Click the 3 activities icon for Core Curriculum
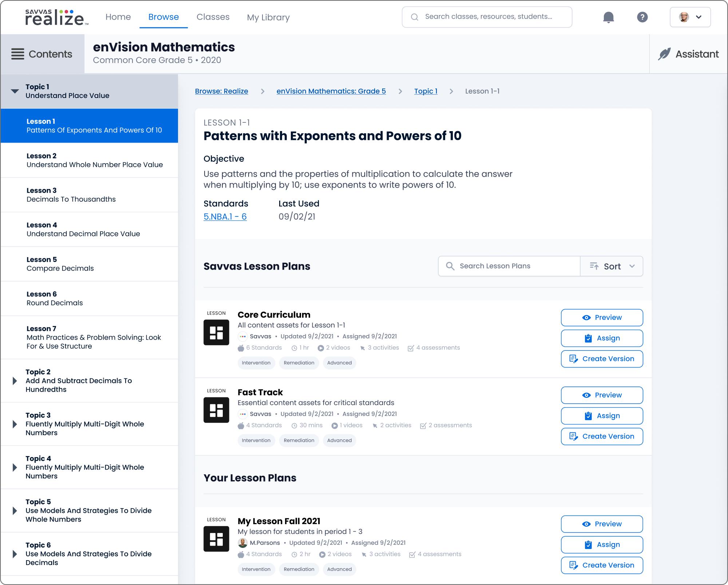The width and height of the screenshot is (728, 585). 363,348
